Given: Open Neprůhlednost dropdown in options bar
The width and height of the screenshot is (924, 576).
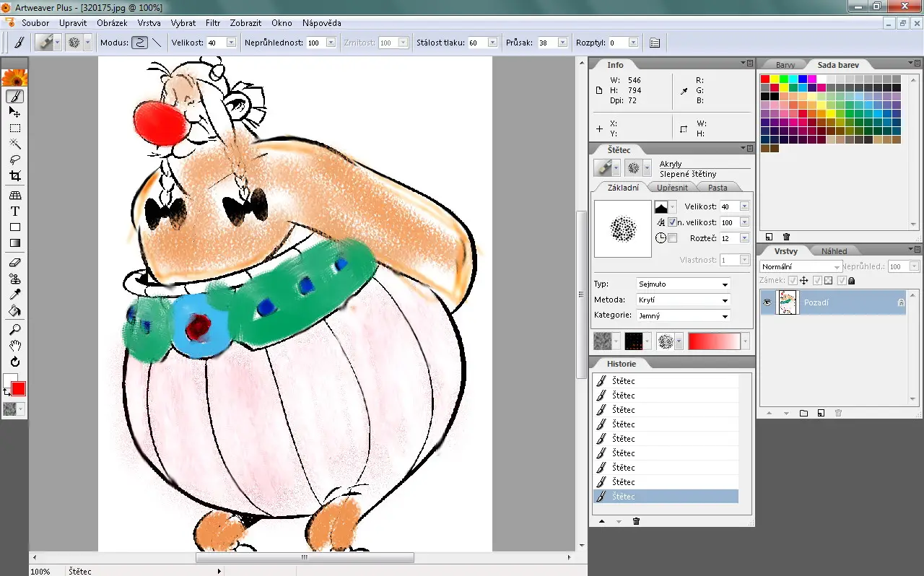Looking at the screenshot, I should 331,43.
